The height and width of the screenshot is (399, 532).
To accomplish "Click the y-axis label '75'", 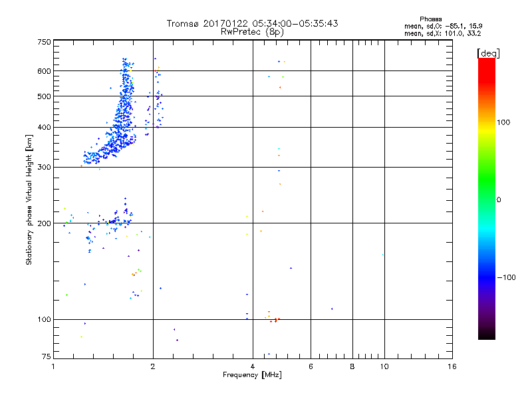I will click(46, 356).
